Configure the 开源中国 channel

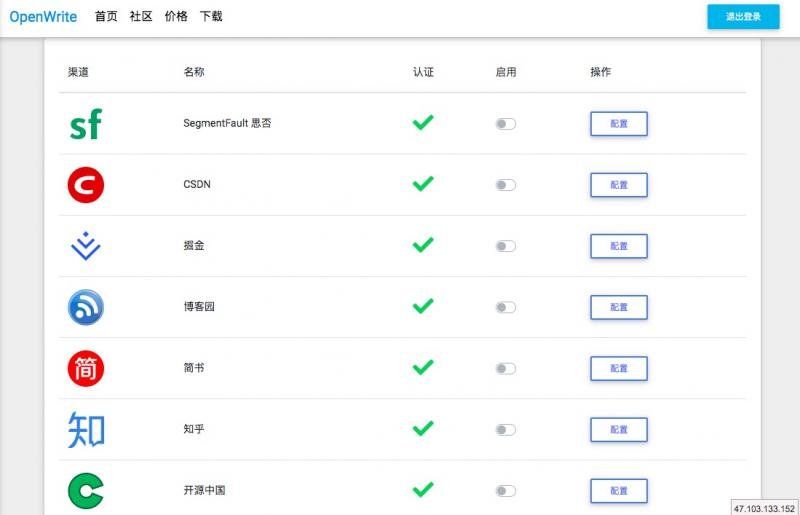(x=618, y=490)
